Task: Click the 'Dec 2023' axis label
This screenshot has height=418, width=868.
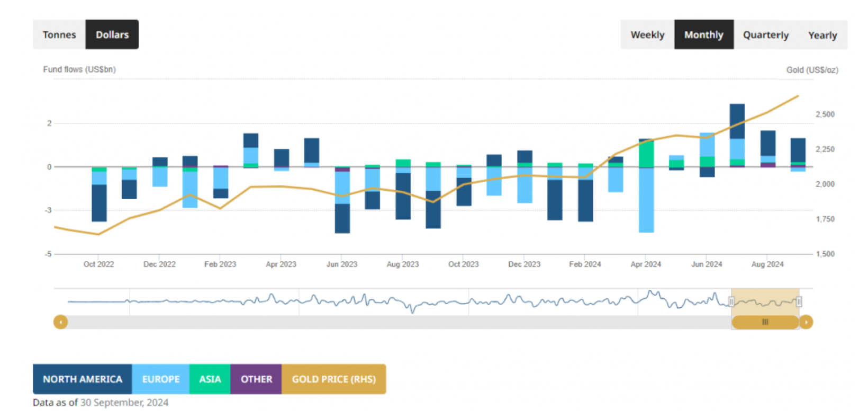Action: click(x=525, y=264)
